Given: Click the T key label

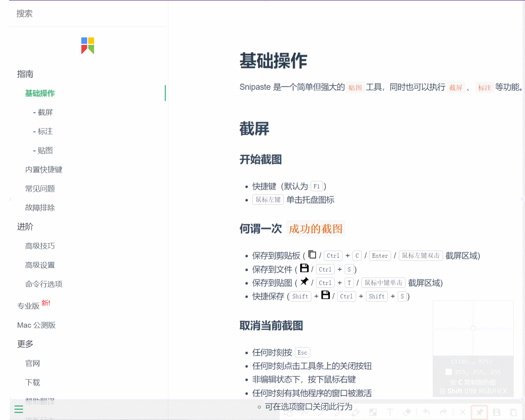Looking at the screenshot, I should pos(349,283).
